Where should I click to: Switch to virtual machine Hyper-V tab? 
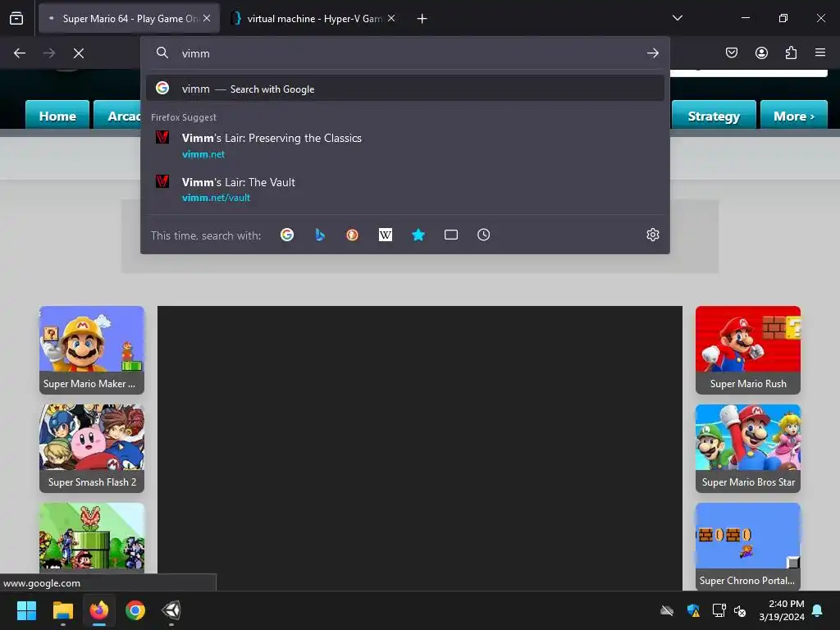[314, 18]
